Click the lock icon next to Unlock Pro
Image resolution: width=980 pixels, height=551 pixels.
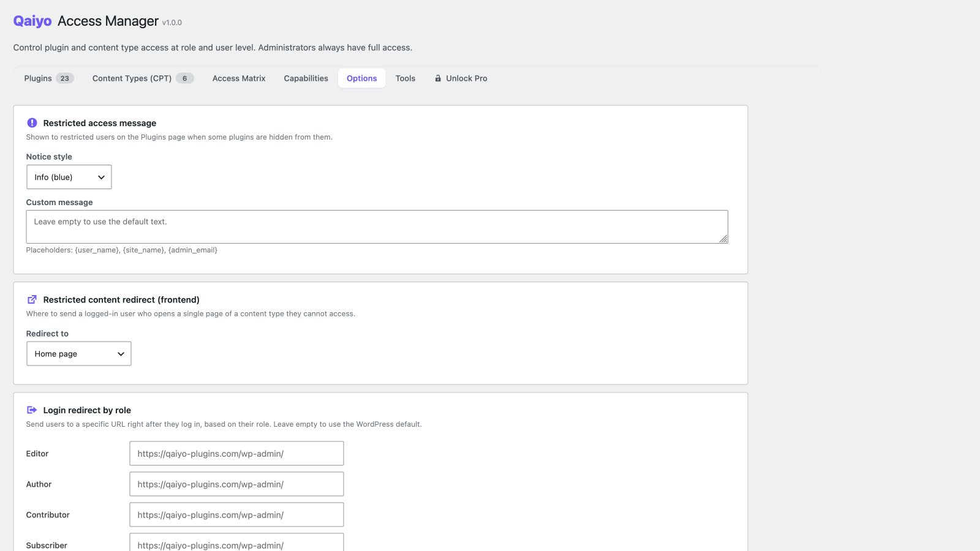pos(438,78)
